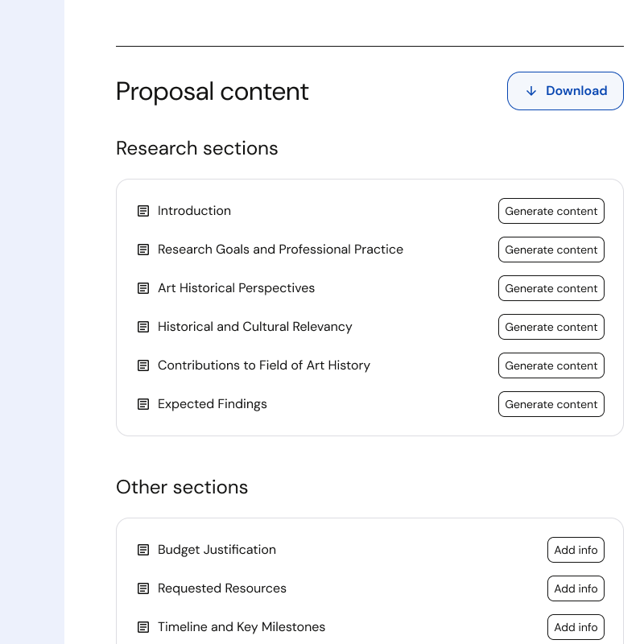This screenshot has height=644, width=644.
Task: Click the document icon beside Introduction
Action: pos(143,211)
